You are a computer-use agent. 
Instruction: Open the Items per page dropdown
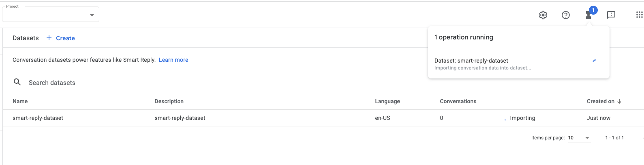(x=579, y=138)
